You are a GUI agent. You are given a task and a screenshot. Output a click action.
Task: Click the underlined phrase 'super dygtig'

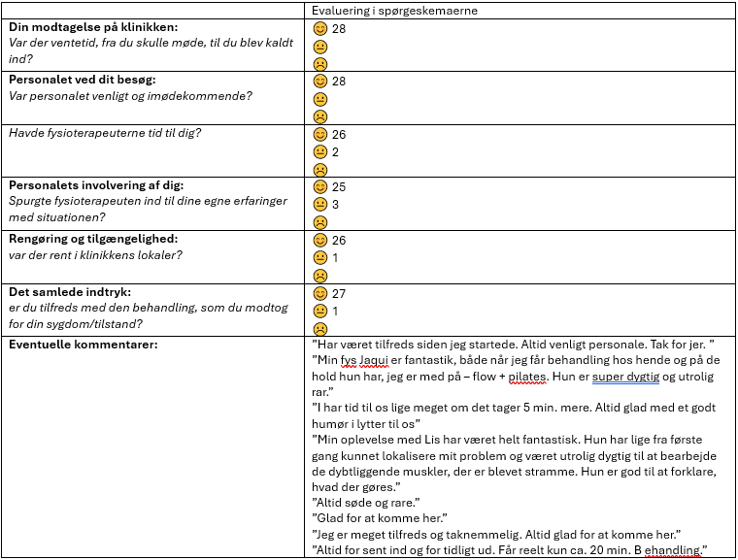click(627, 376)
